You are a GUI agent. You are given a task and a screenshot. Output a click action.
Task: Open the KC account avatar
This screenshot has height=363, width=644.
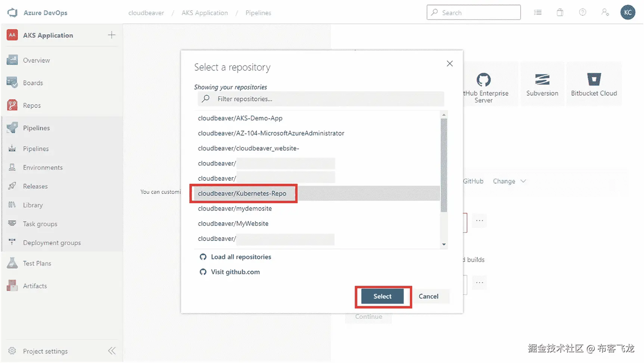click(x=628, y=12)
